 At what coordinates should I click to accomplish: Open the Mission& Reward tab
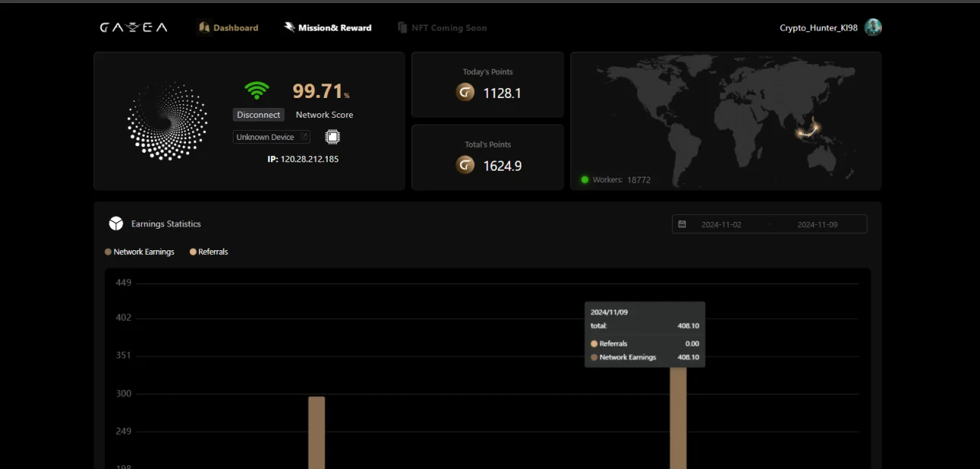click(328, 28)
